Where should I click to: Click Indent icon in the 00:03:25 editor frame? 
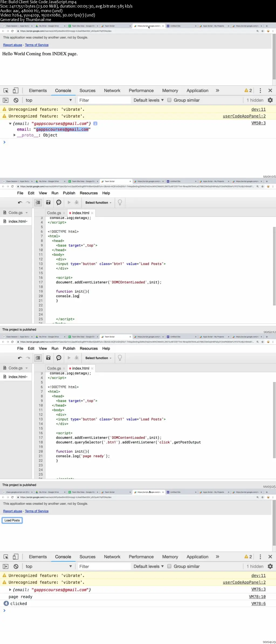[38, 358]
